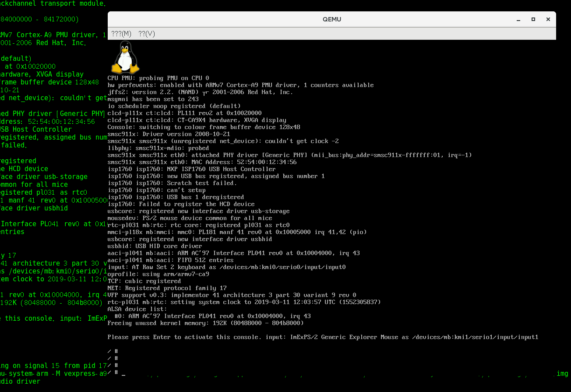The width and height of the screenshot is (571, 392).
Task: Click the 'TCP: cubic registered' line
Action: coord(144,281)
